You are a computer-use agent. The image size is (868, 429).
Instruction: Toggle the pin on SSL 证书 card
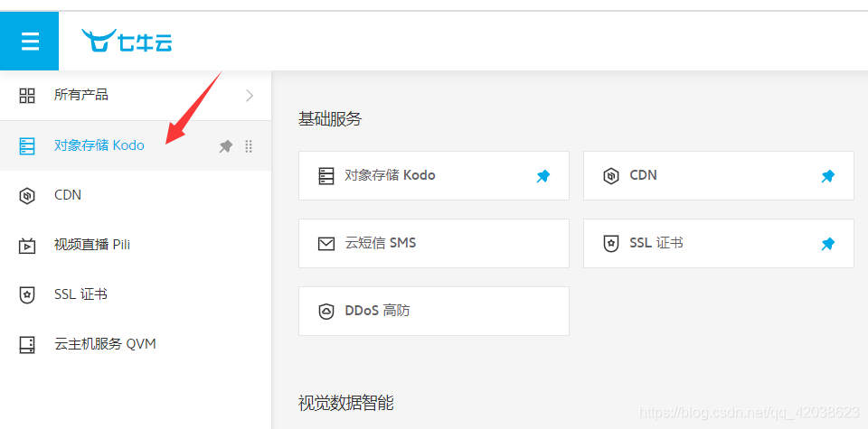tap(827, 244)
